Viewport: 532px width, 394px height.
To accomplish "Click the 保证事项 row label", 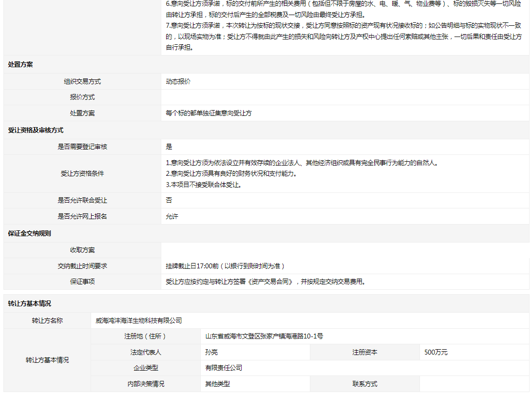I will [82, 281].
